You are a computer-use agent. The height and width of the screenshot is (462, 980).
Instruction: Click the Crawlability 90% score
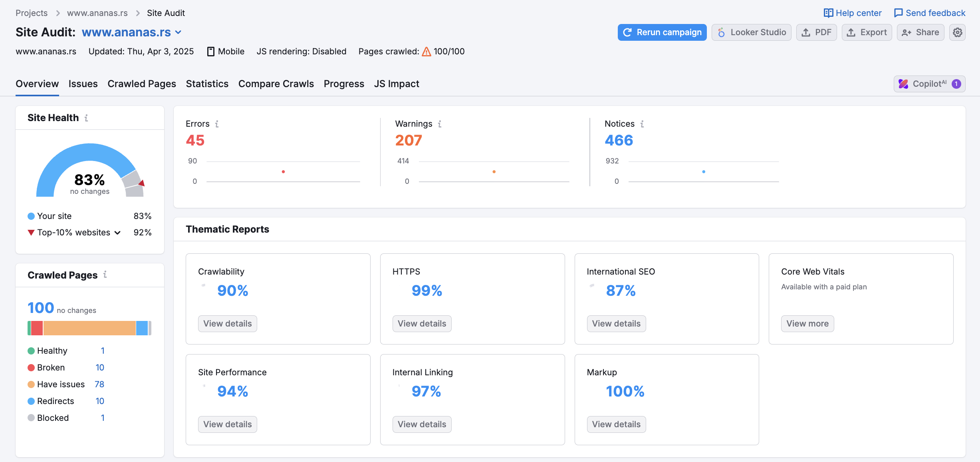(x=233, y=291)
